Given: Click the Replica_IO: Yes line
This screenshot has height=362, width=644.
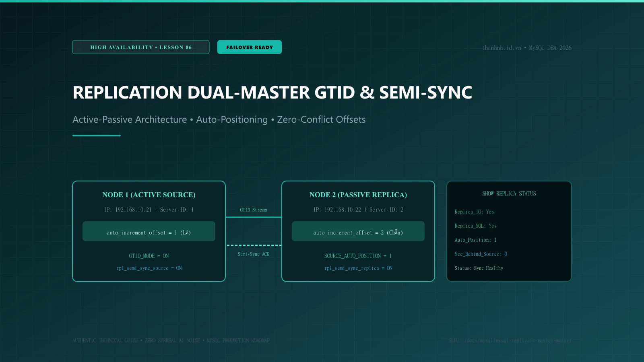Looking at the screenshot, I should (x=474, y=212).
